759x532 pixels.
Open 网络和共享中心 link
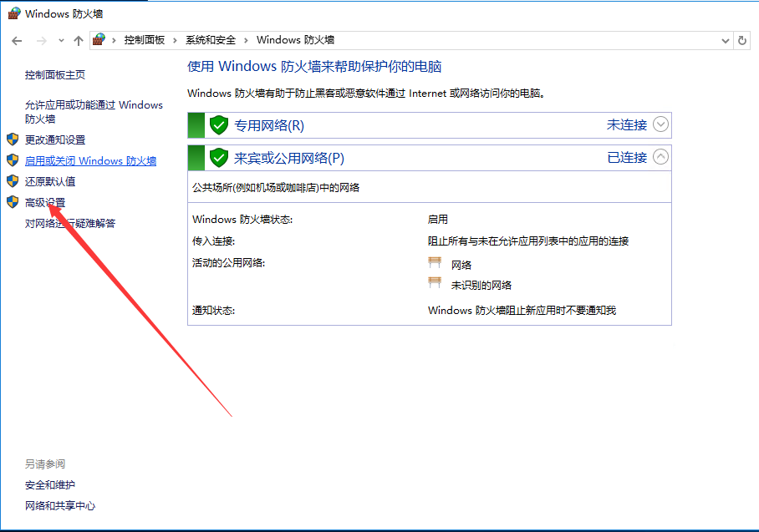(60, 505)
